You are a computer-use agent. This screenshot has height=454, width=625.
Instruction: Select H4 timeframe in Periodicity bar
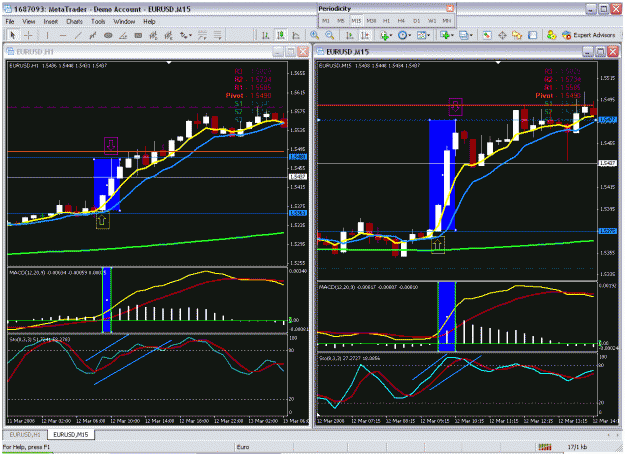pos(401,21)
